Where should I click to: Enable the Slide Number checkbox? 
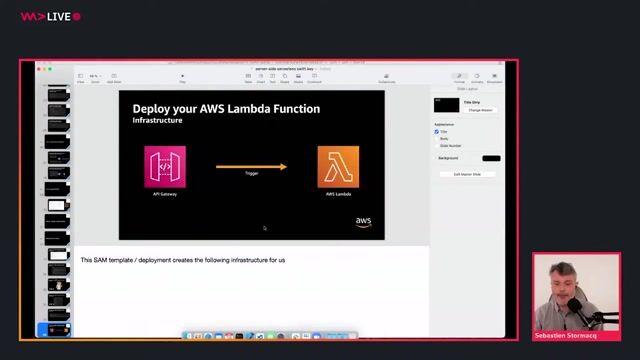(437, 146)
